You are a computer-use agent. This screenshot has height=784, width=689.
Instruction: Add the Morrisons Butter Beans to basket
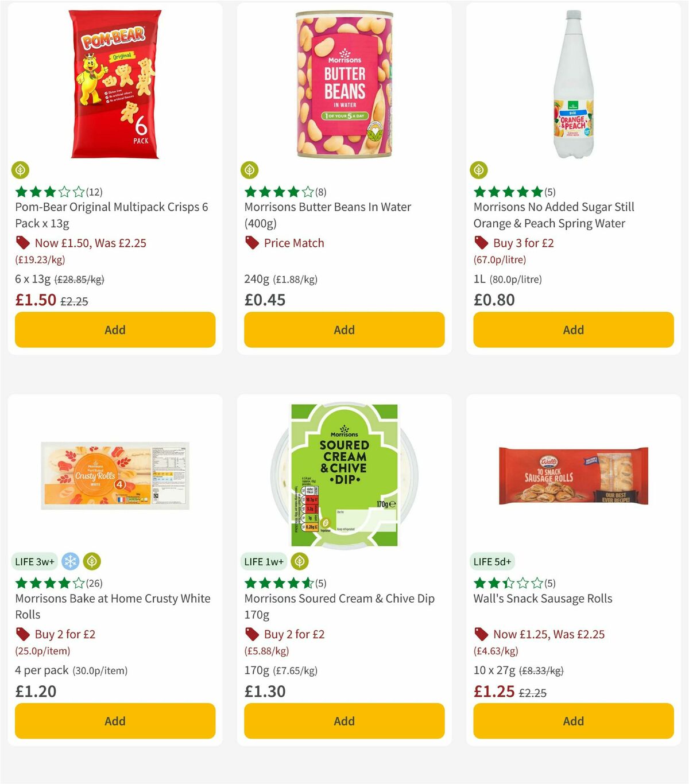pyautogui.click(x=343, y=330)
